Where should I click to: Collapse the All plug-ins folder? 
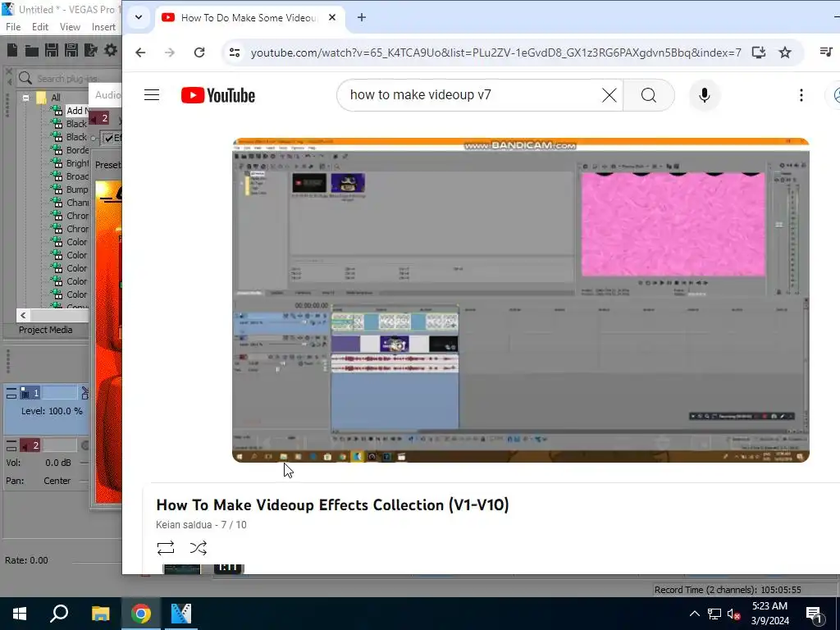coord(25,98)
